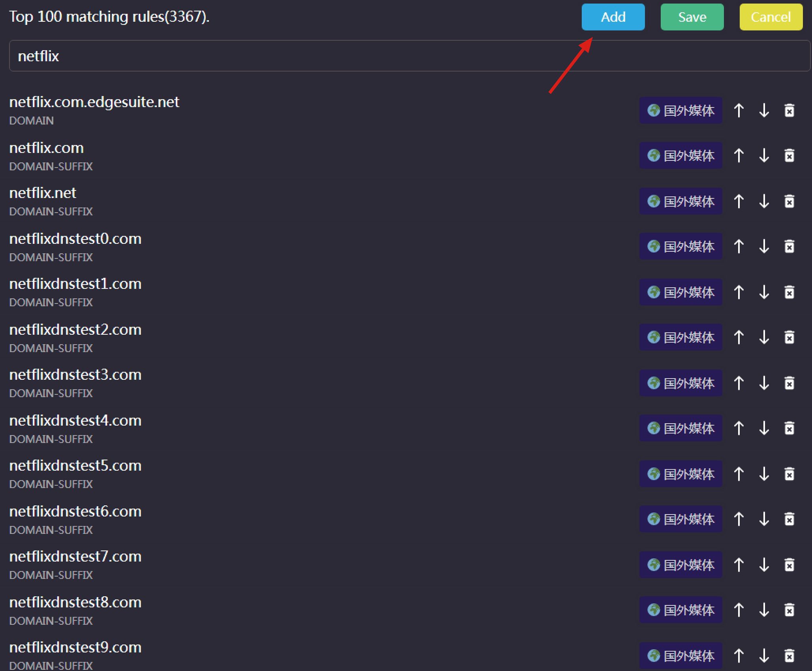Select the netflixdnstest5.com rule name
This screenshot has height=671, width=812.
point(75,466)
